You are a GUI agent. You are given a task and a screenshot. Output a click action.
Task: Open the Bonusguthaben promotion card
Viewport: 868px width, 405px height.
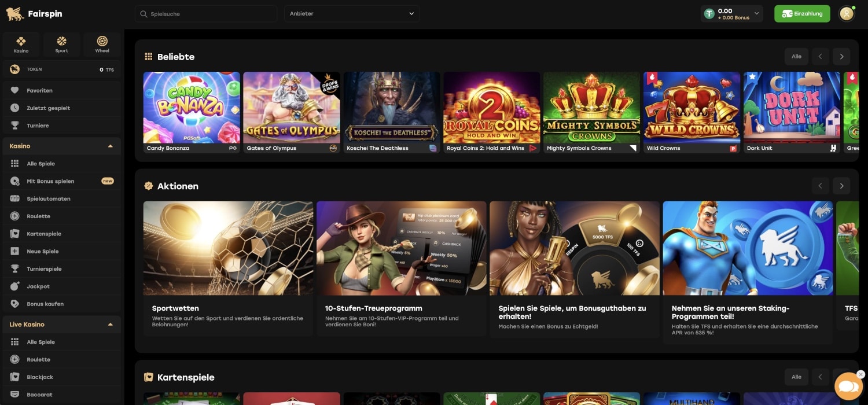click(575, 270)
